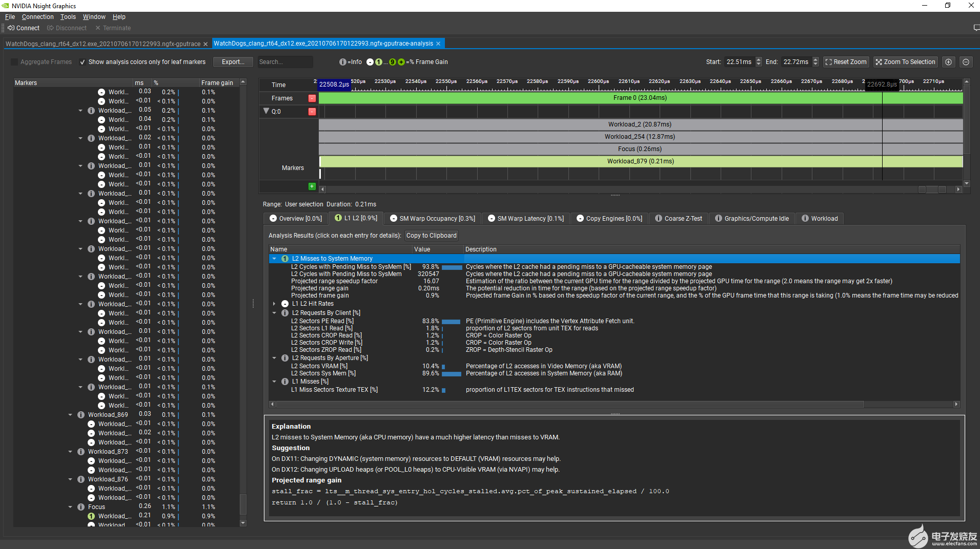Viewport: 980px width, 549px height.
Task: Focus the Search input field
Action: [285, 62]
